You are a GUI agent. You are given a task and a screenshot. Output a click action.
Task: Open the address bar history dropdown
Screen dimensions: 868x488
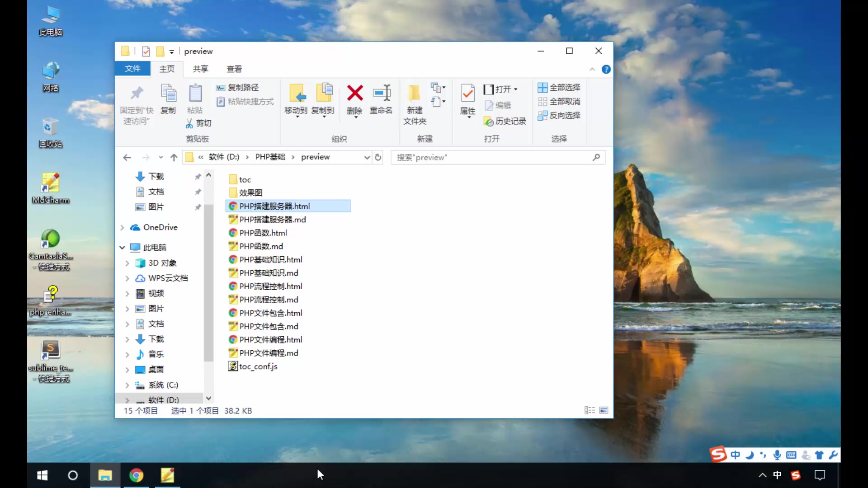point(367,157)
